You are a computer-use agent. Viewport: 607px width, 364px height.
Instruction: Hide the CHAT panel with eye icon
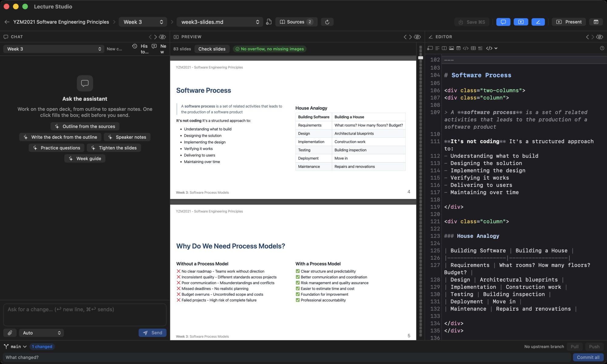163,37
